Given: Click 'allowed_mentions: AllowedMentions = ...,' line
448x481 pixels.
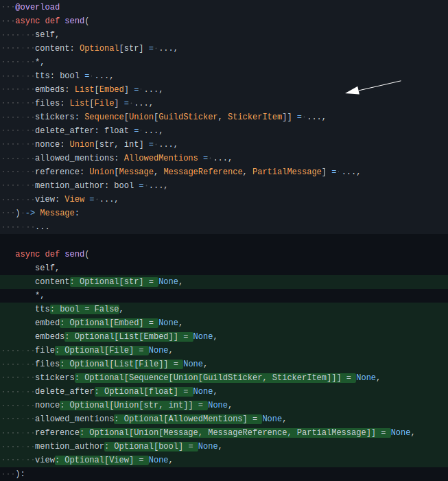Looking at the screenshot, I should [133, 158].
